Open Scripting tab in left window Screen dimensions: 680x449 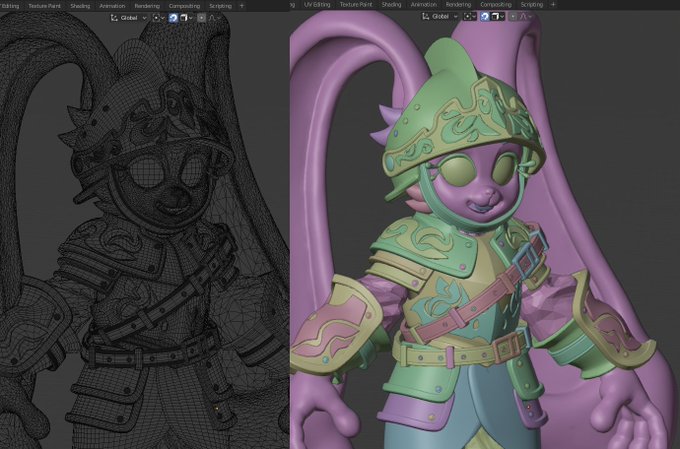tap(220, 6)
